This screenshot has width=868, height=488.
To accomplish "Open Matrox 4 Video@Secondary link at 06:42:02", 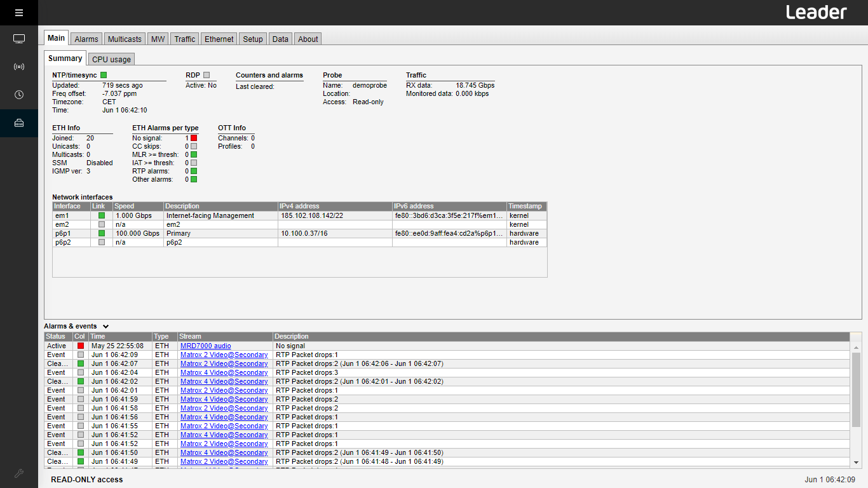I will tap(224, 381).
